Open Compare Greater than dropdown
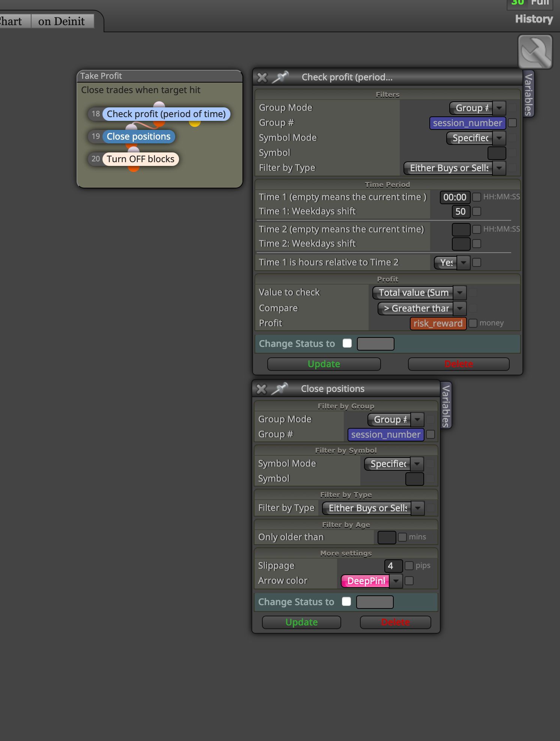This screenshot has height=741, width=560. pyautogui.click(x=422, y=309)
